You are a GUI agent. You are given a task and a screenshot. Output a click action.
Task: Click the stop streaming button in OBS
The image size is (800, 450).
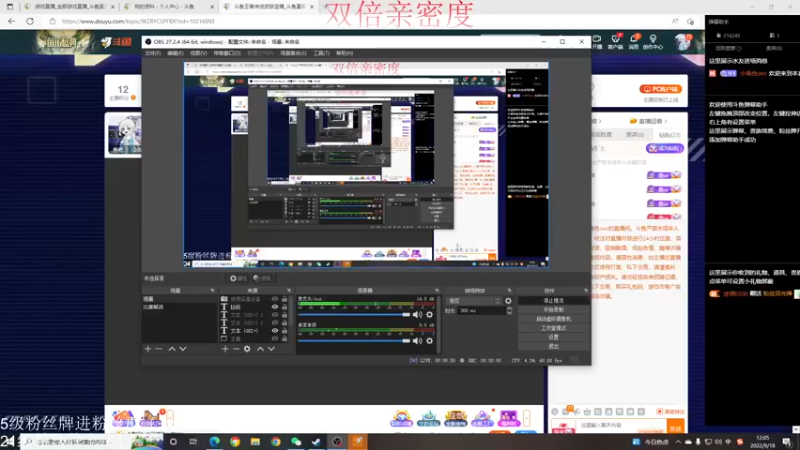click(x=554, y=301)
